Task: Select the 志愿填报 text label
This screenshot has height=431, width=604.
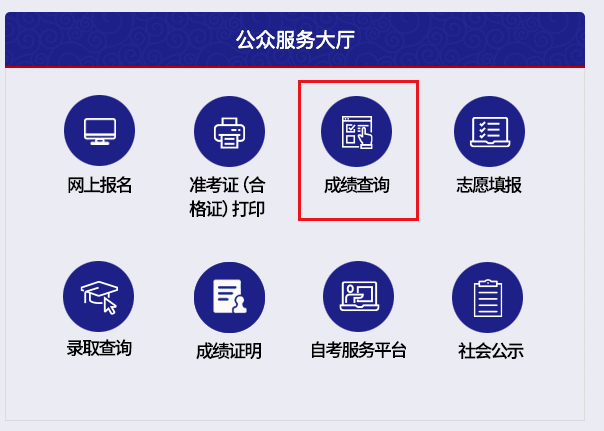Action: (x=489, y=185)
